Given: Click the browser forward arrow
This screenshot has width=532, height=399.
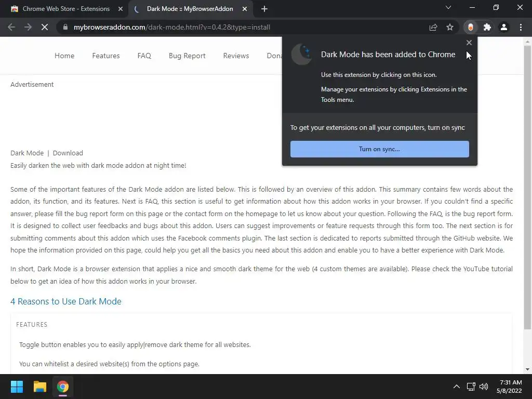Looking at the screenshot, I should 28,27.
